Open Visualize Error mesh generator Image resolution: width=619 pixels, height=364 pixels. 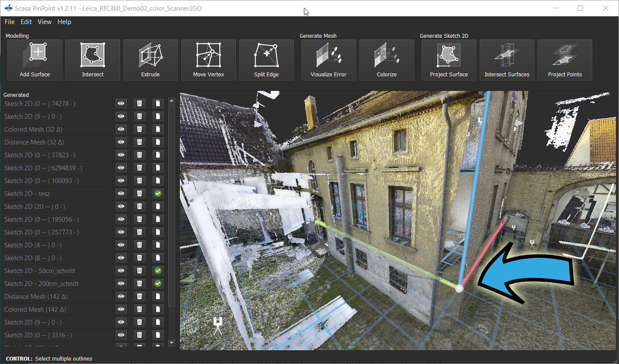[x=329, y=60]
